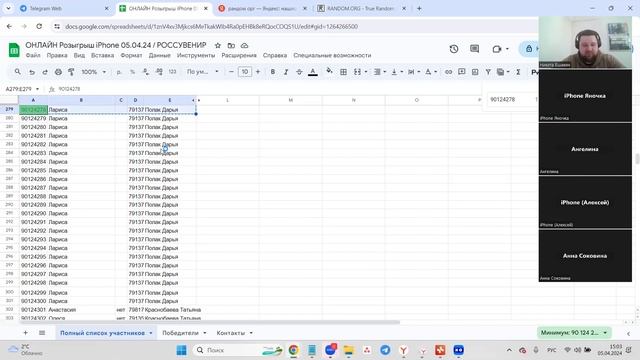
Task: Decrease font size minus button
Action: [231, 72]
